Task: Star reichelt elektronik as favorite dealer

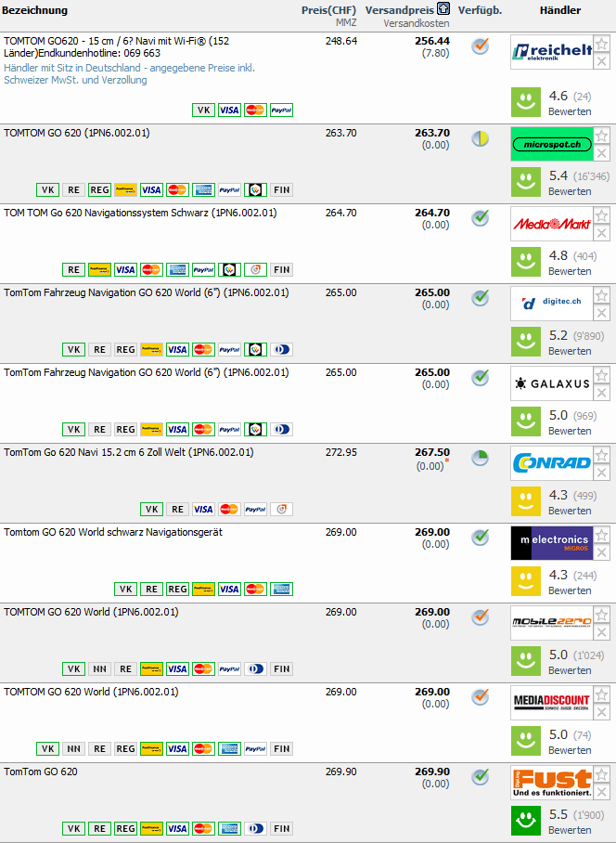Action: coord(602,43)
